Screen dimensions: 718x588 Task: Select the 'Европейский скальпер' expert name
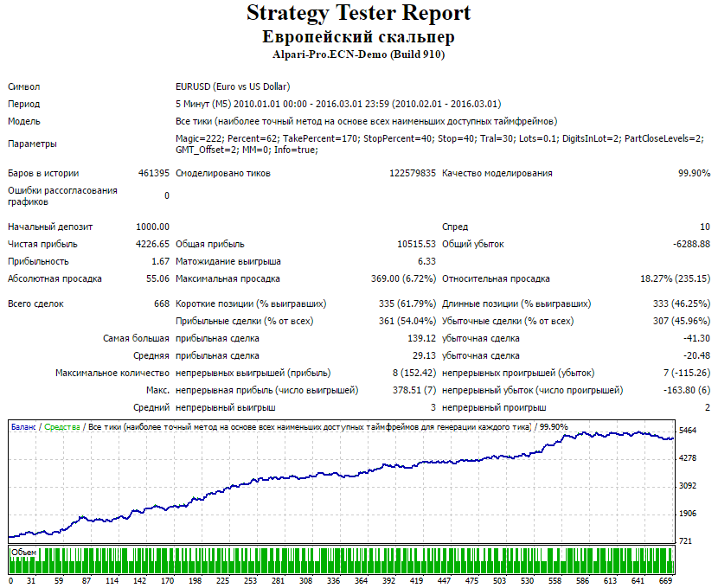tap(358, 36)
